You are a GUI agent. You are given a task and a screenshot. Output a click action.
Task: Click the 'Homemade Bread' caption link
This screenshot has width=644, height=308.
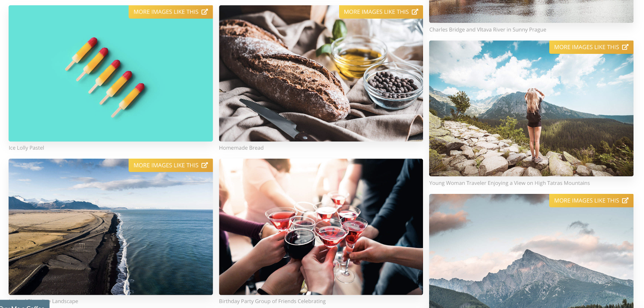click(x=241, y=148)
